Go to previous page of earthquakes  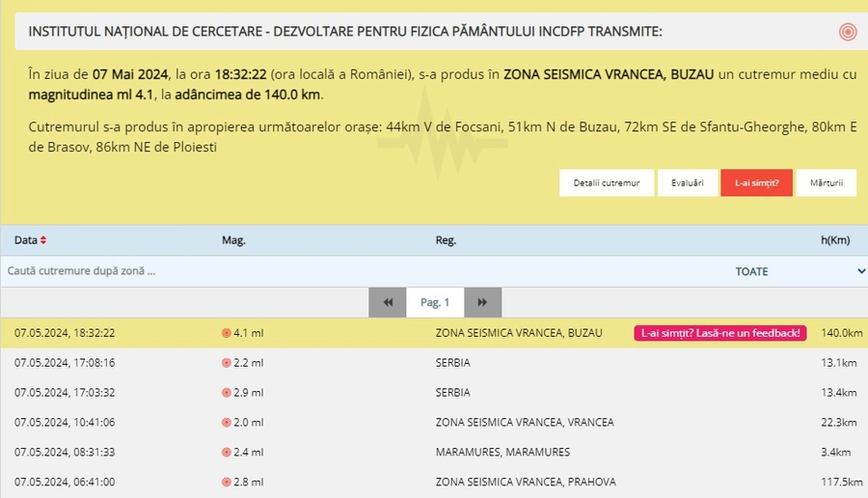(x=388, y=302)
